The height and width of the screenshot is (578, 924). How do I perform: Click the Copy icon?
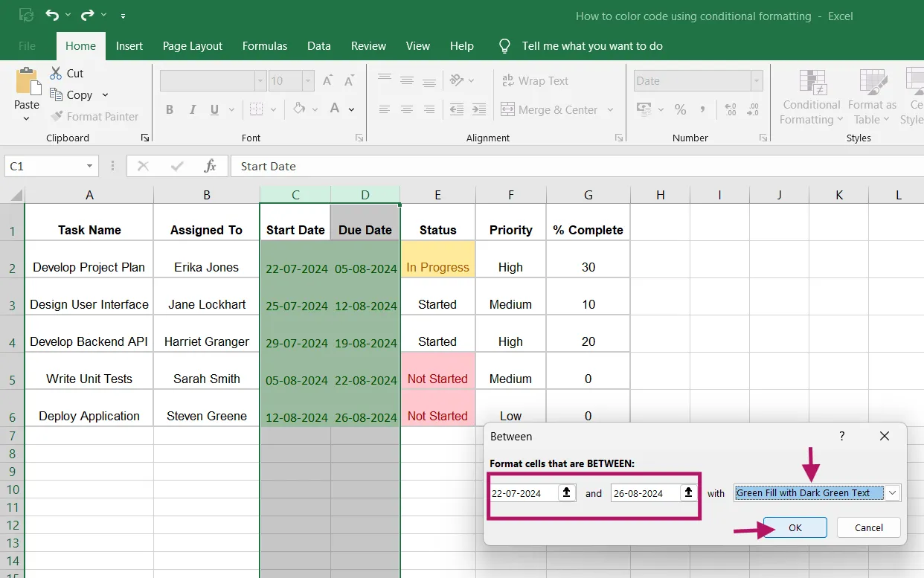[x=56, y=94]
